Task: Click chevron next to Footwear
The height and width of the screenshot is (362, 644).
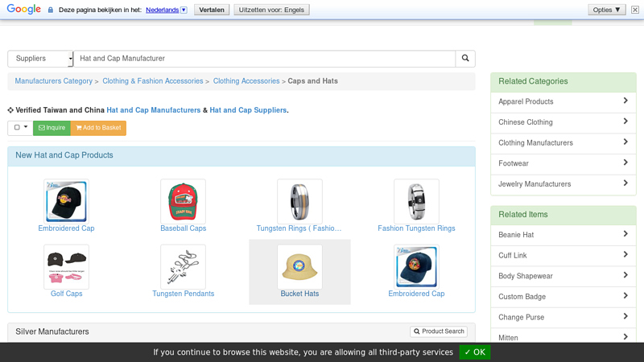Action: click(x=625, y=162)
